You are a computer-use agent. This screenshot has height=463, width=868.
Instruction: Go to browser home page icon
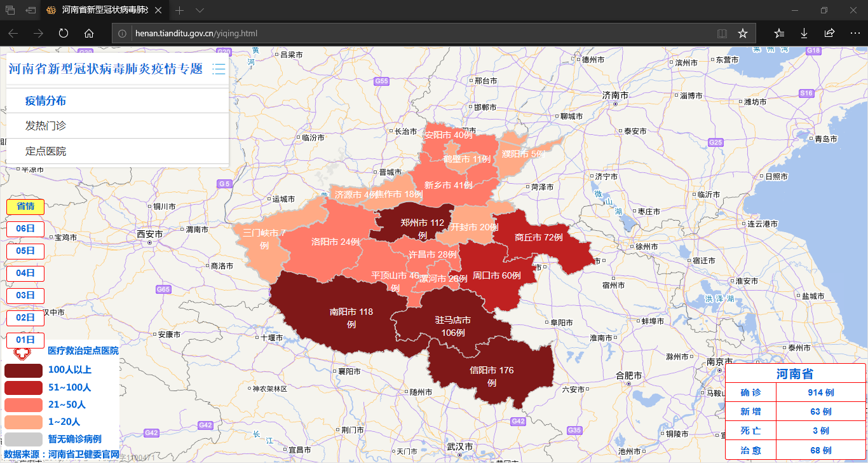89,33
